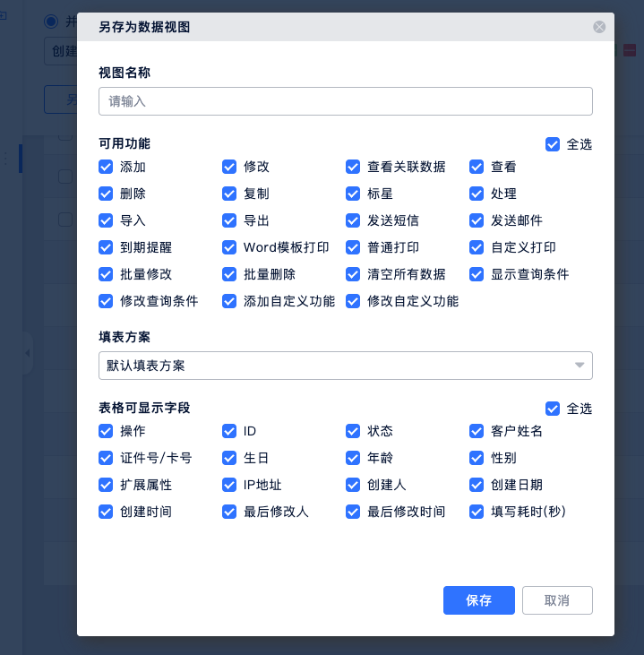This screenshot has height=655, width=644.
Task: Click the 视图名称 input field
Action: [345, 101]
